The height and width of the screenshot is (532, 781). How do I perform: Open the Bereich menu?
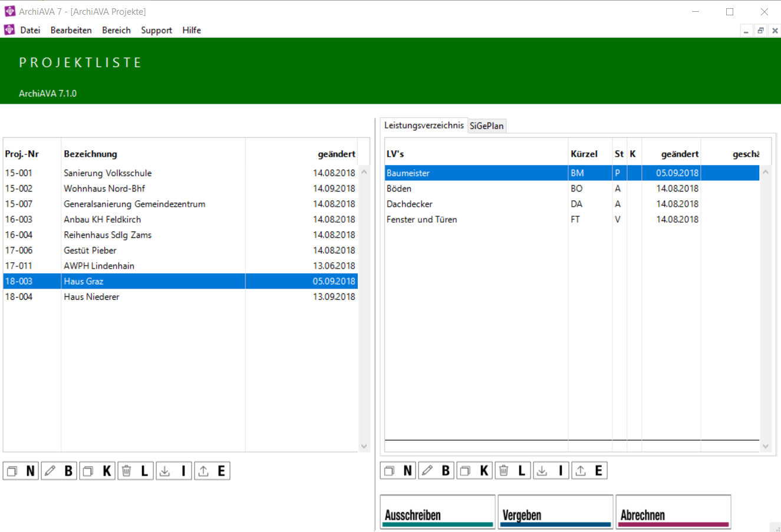[116, 30]
